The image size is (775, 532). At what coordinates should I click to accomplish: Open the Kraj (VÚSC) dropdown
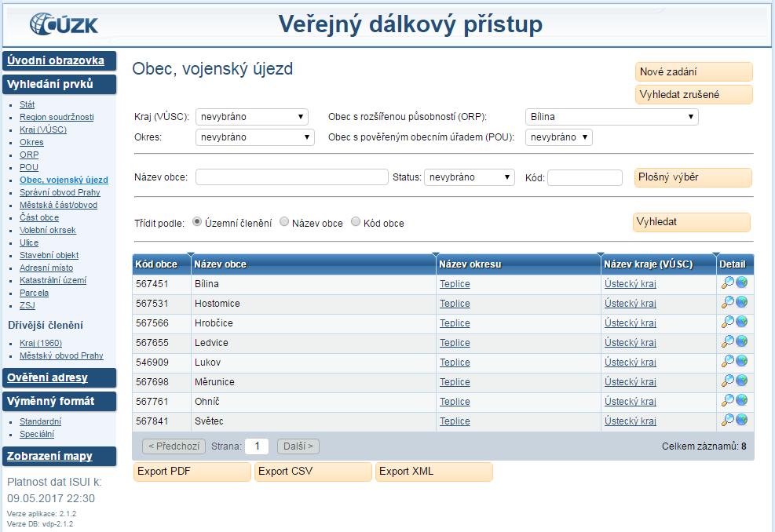point(251,117)
